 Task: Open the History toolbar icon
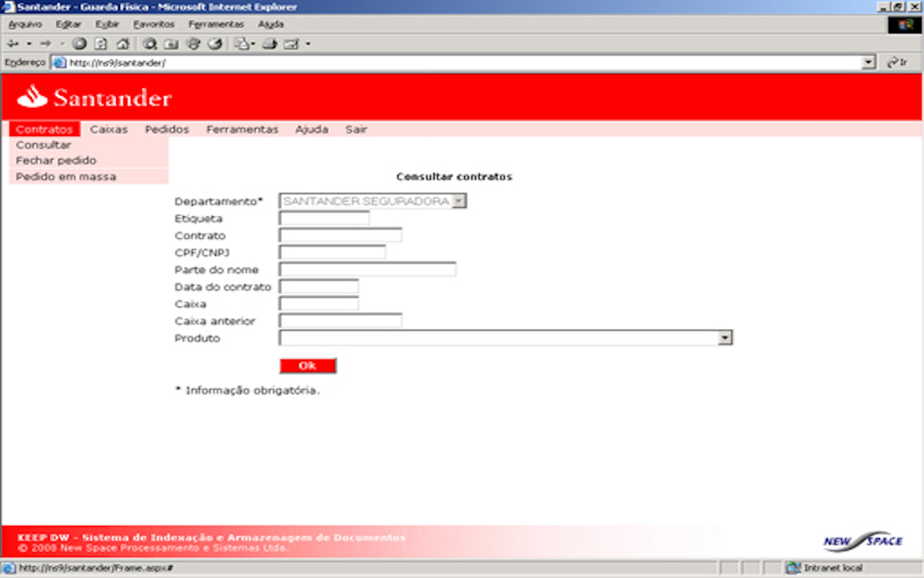click(x=215, y=44)
